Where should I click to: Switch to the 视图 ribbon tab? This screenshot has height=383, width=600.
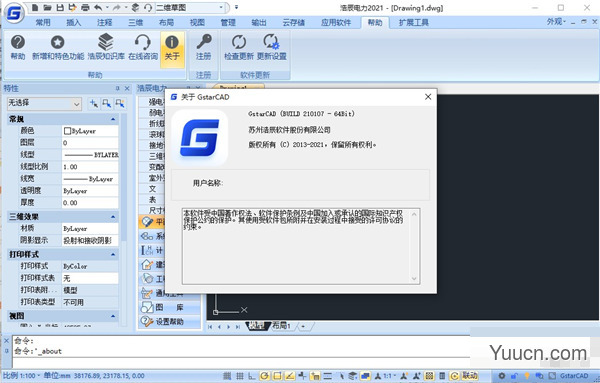point(197,23)
